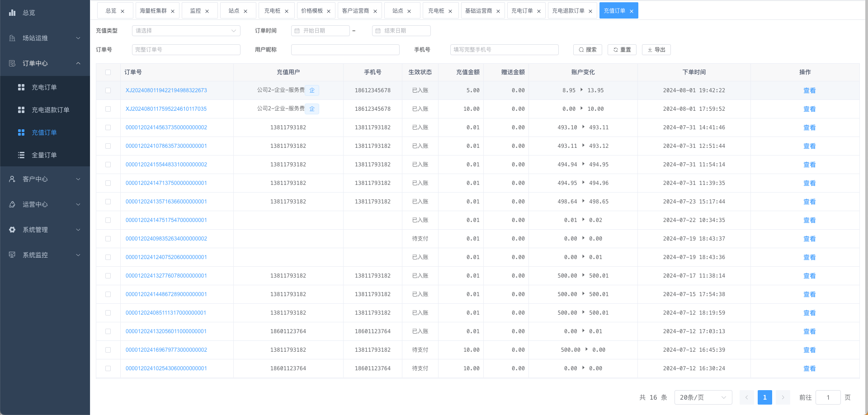Click the 运营中心 sidebar icon
This screenshot has height=415, width=868.
pyautogui.click(x=12, y=204)
